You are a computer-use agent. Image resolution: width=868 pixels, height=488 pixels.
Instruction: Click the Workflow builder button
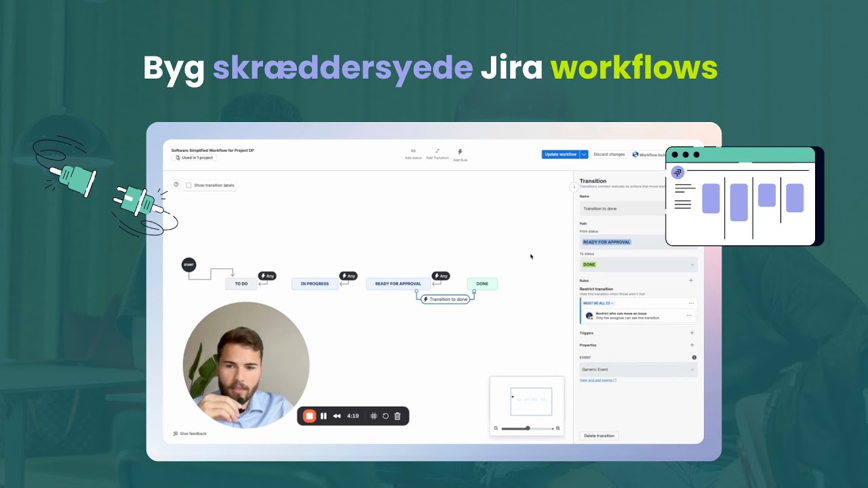[650, 155]
